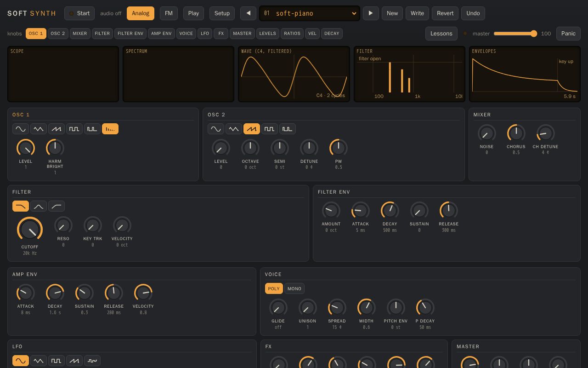588x368 pixels.
Task: Jump to the OSC 2 knobs tab
Action: [x=58, y=34]
